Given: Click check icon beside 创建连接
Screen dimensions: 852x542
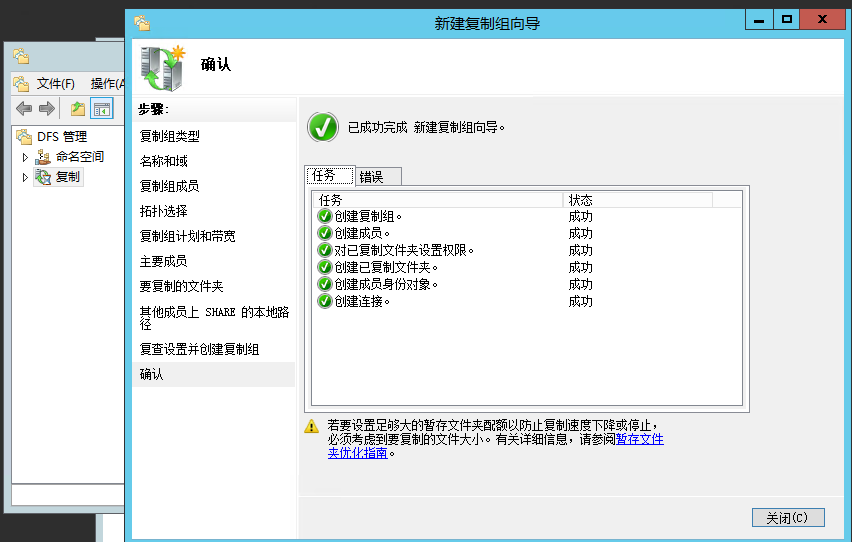Looking at the screenshot, I should (324, 301).
